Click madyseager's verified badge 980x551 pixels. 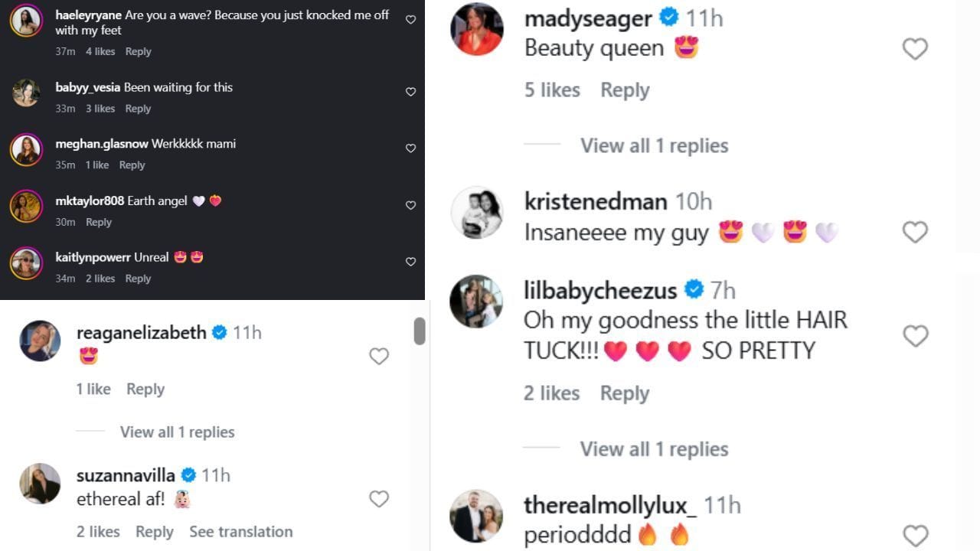(670, 18)
